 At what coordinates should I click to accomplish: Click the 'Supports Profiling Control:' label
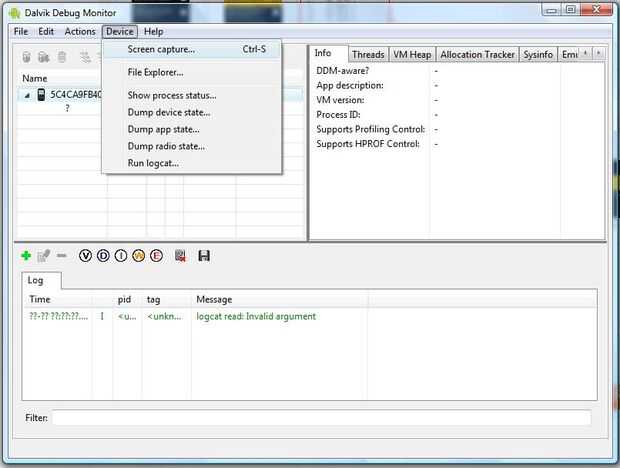pos(370,129)
